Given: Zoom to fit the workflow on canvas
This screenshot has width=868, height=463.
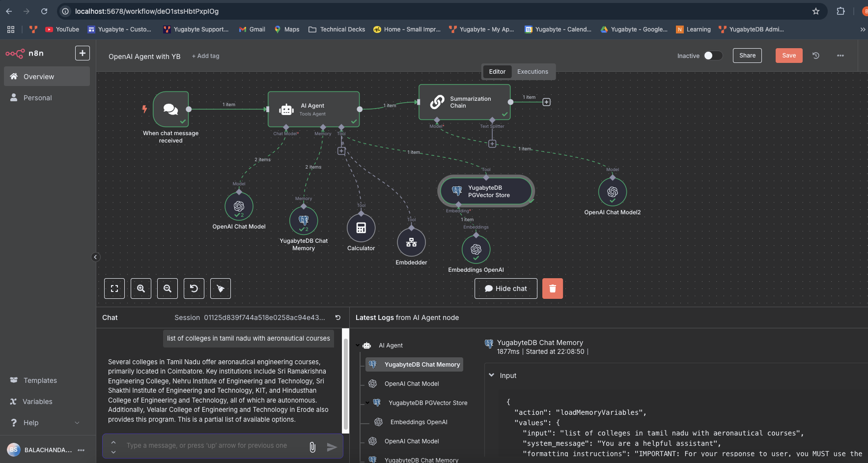Looking at the screenshot, I should pyautogui.click(x=114, y=289).
